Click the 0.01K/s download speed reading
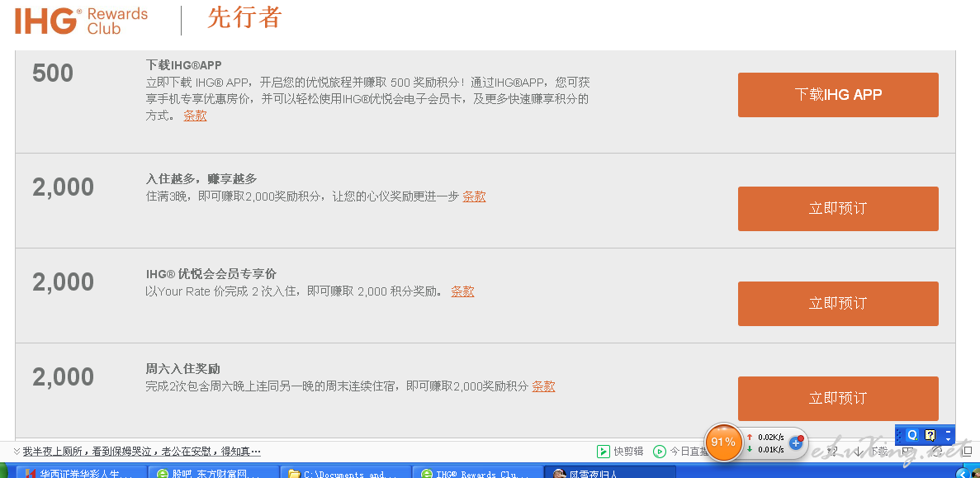Viewport: 980px width, 478px height. 771,449
